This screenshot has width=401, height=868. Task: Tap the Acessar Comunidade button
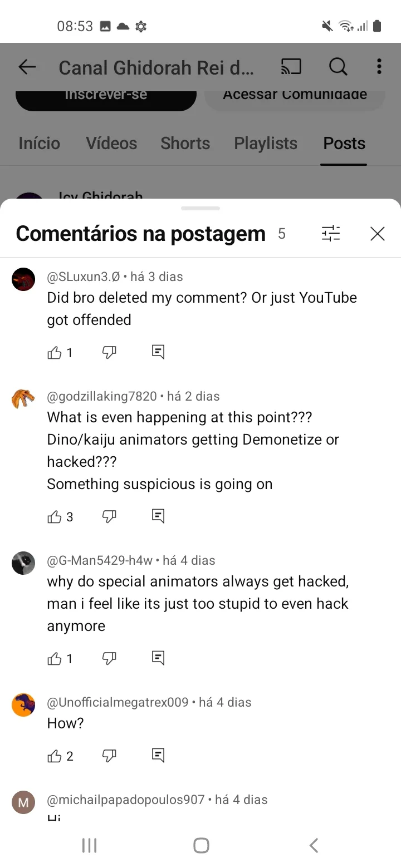tap(295, 95)
